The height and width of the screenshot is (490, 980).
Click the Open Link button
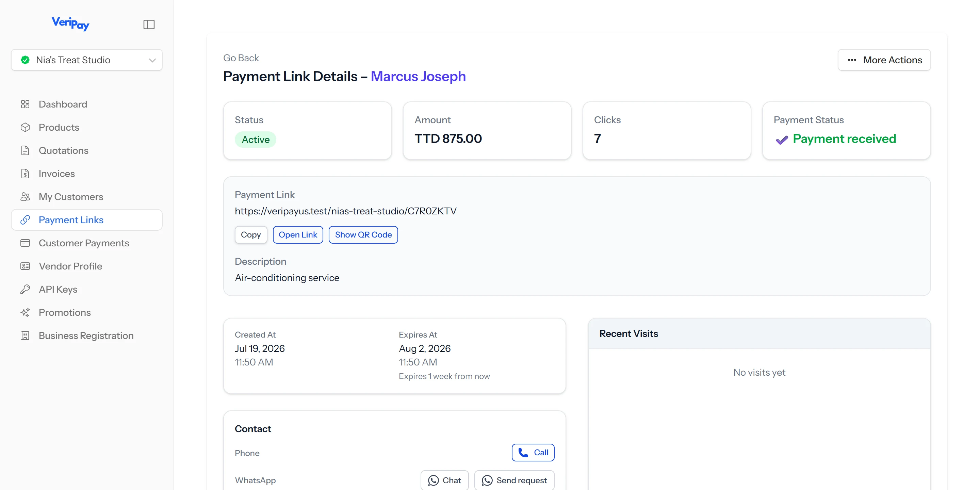tap(298, 235)
